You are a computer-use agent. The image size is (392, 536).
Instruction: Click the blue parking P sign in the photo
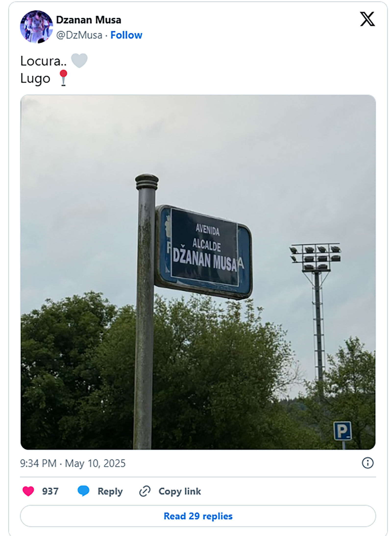[x=342, y=431]
